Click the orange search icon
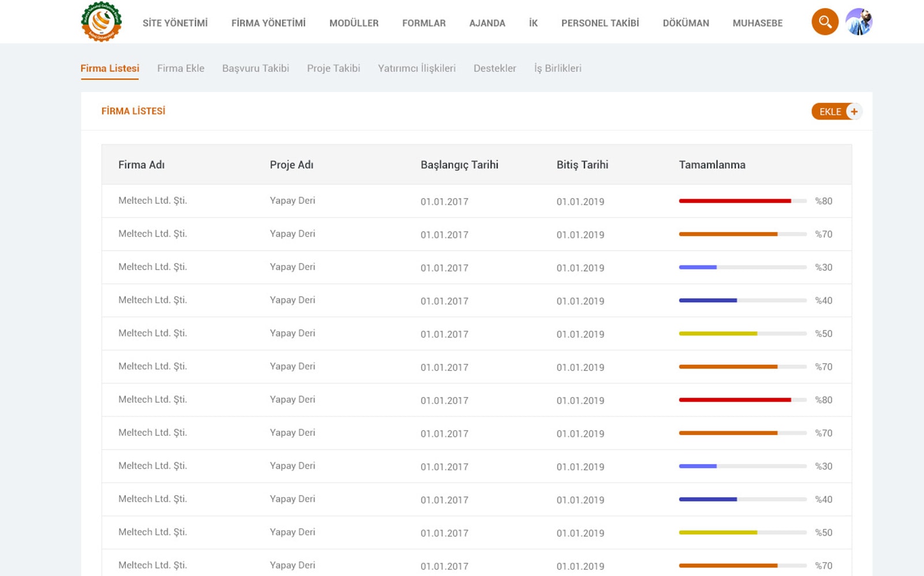Image resolution: width=924 pixels, height=576 pixels. [825, 22]
